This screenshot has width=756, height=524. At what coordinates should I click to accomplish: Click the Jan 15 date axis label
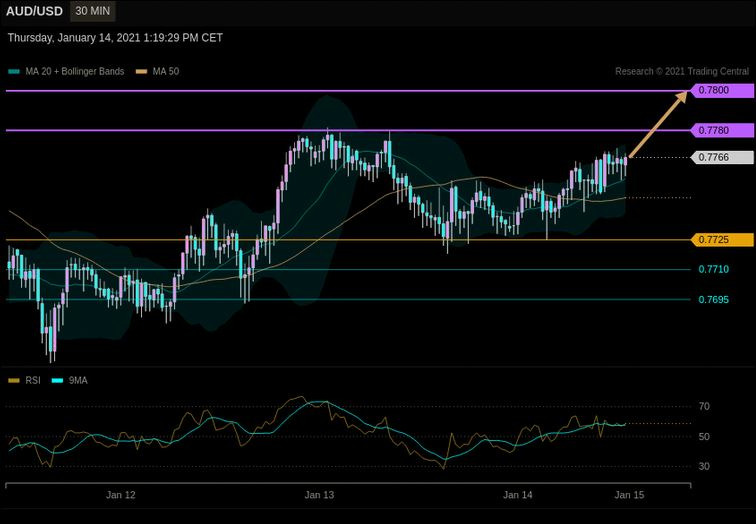[x=629, y=495]
